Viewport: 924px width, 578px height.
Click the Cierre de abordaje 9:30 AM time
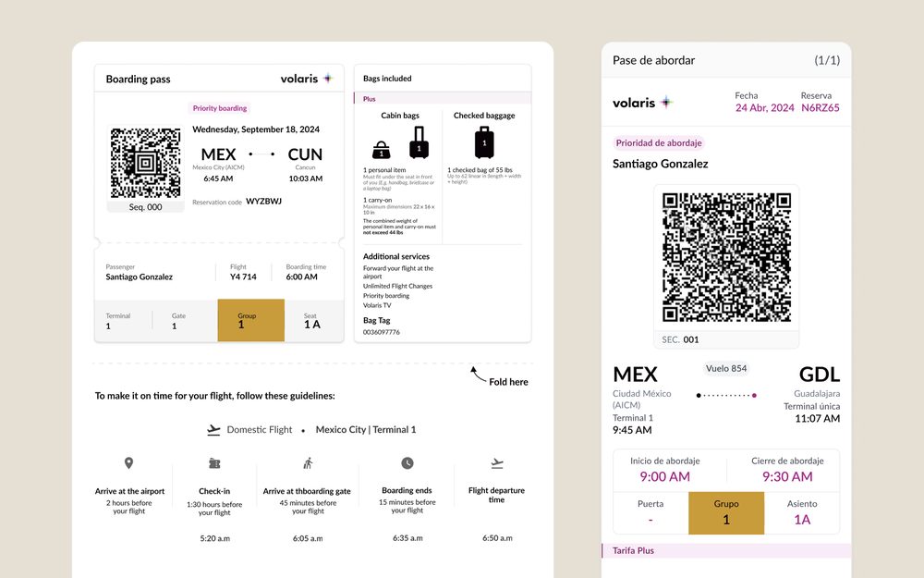coord(787,476)
